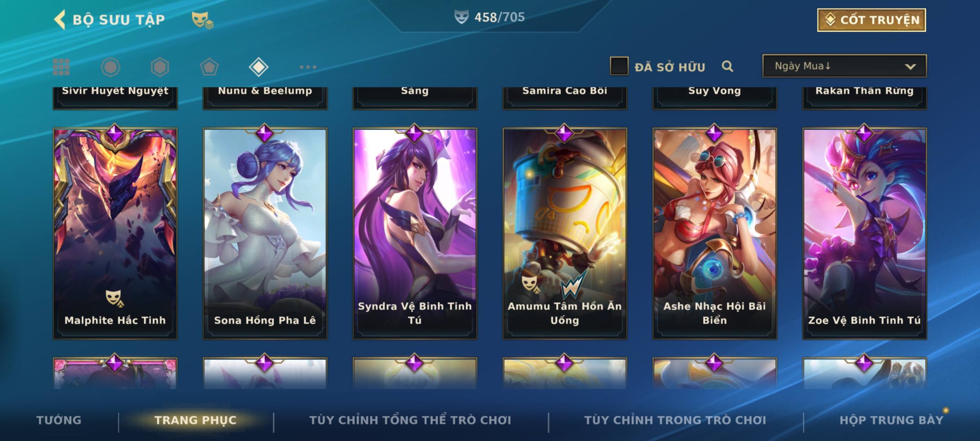Click the Cốt Truyện button
Viewport: 980px width, 441px height.
click(871, 20)
